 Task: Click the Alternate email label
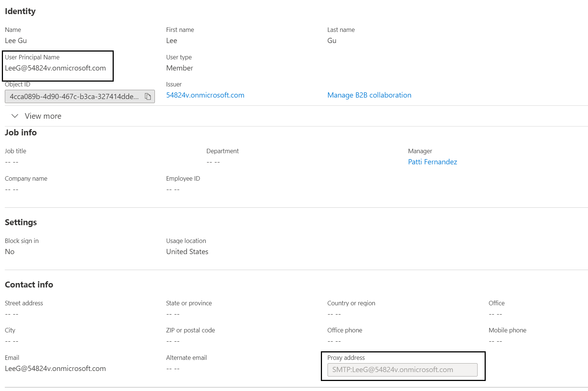pyautogui.click(x=186, y=358)
